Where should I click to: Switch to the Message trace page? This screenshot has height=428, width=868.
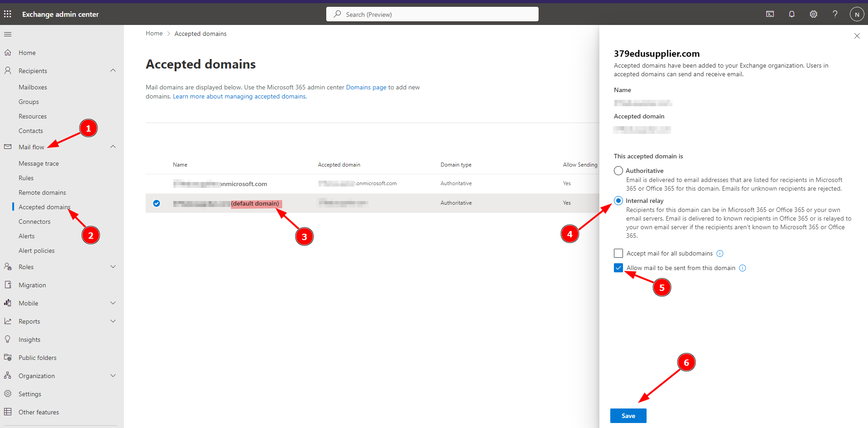39,163
